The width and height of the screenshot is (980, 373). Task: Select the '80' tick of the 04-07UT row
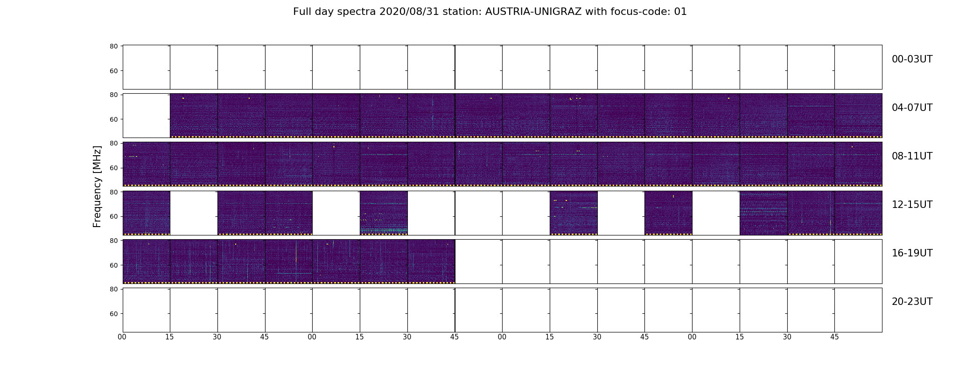tap(113, 95)
